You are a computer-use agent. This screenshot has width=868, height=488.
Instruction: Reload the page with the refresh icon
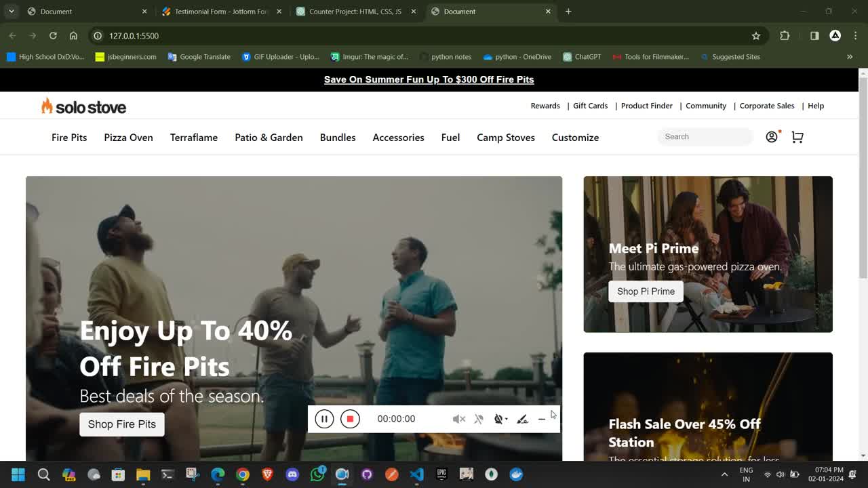(53, 36)
